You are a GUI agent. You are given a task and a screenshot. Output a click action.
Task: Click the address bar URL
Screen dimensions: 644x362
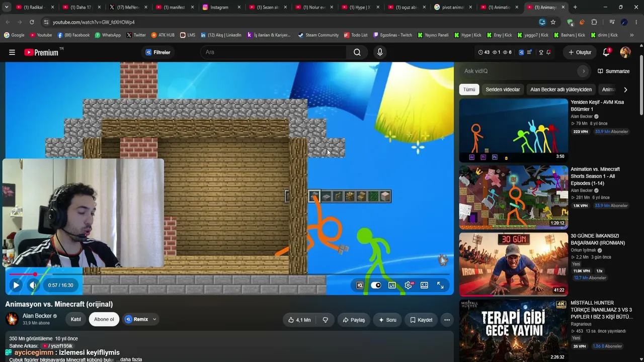(94, 22)
